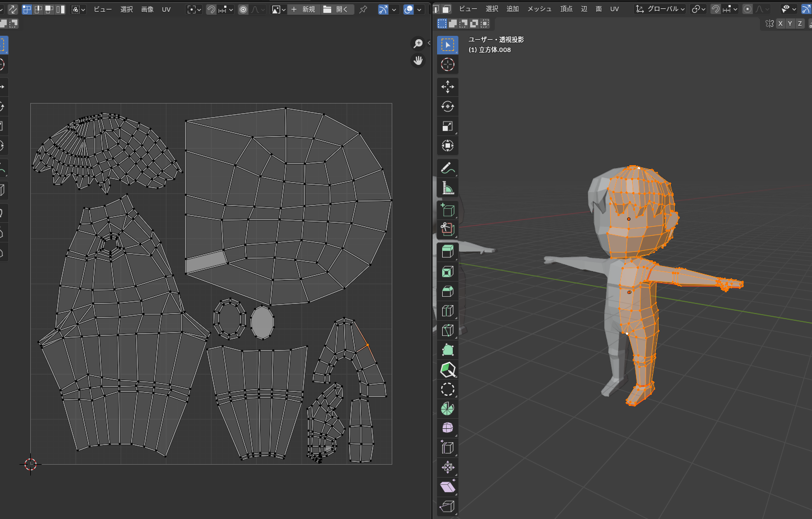The width and height of the screenshot is (812, 519).
Task: Toggle X axis mirror
Action: (x=780, y=24)
